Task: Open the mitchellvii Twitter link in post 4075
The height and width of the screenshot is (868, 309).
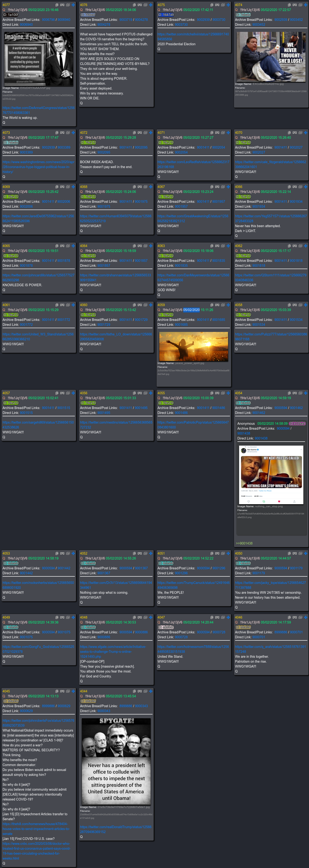Action: (193, 37)
